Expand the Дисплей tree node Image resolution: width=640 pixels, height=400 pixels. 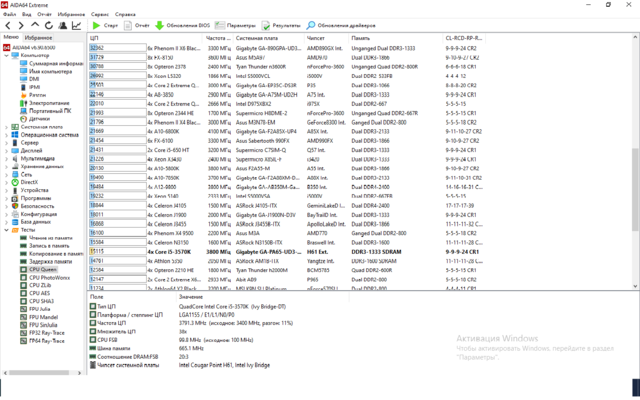(7, 151)
